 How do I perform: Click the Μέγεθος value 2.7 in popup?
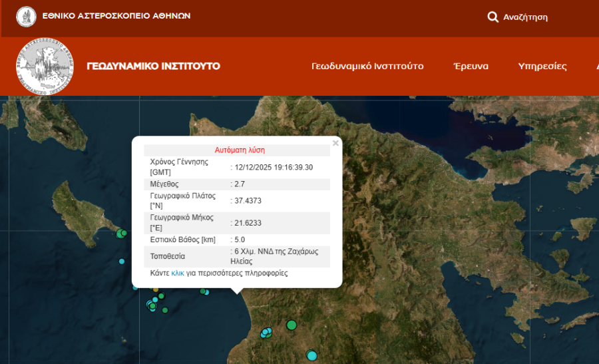pyautogui.click(x=240, y=184)
